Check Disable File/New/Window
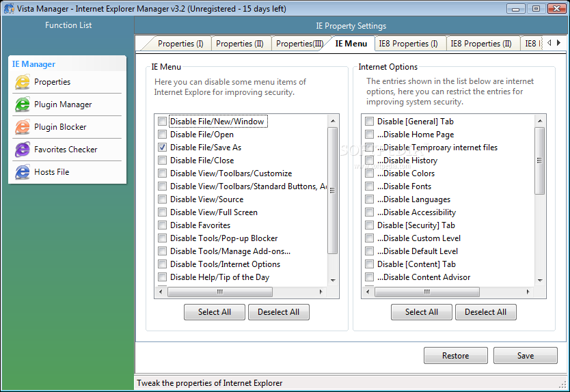This screenshot has height=392, width=570. pos(162,122)
